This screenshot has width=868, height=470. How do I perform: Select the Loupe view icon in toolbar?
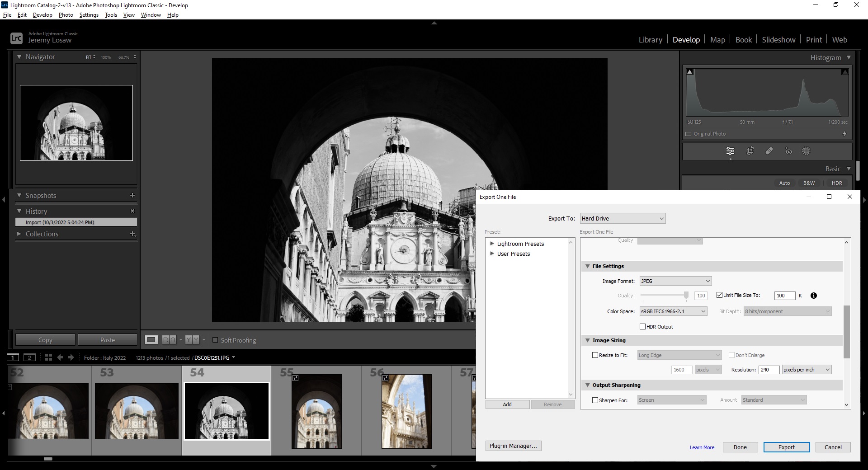[x=151, y=340]
